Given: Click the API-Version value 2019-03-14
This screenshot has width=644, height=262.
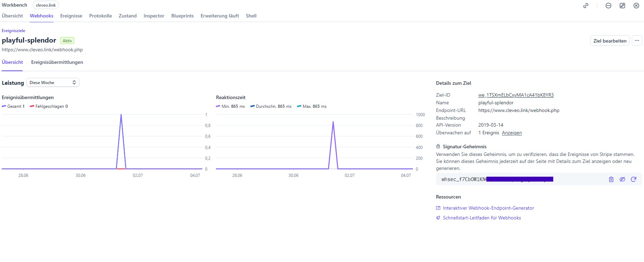Looking at the screenshot, I should point(491,125).
